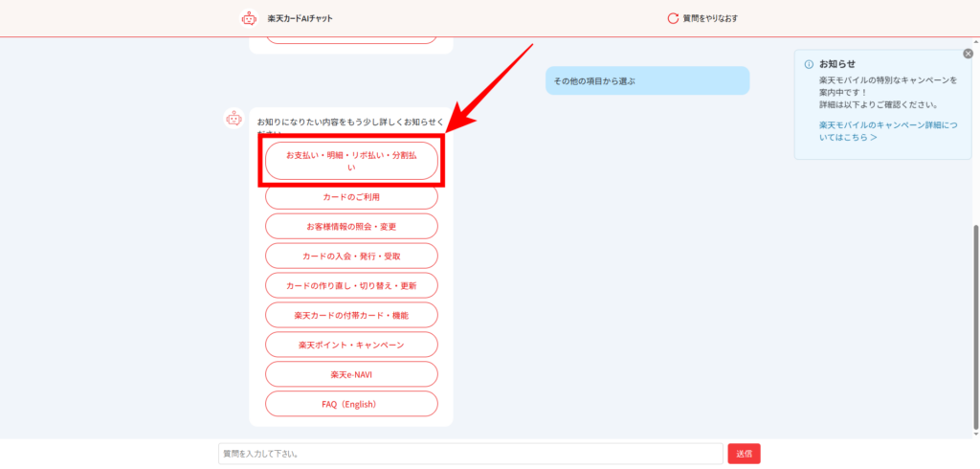Click the その他の項目から選ぶ message bubble

click(x=647, y=81)
